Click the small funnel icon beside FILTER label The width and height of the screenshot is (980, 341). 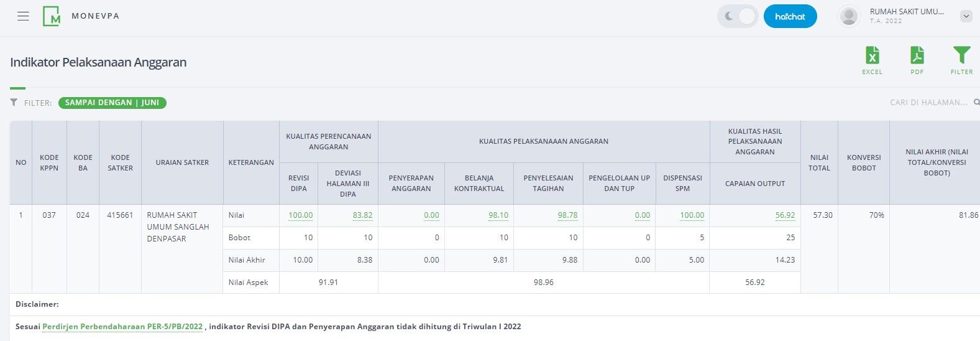[14, 103]
